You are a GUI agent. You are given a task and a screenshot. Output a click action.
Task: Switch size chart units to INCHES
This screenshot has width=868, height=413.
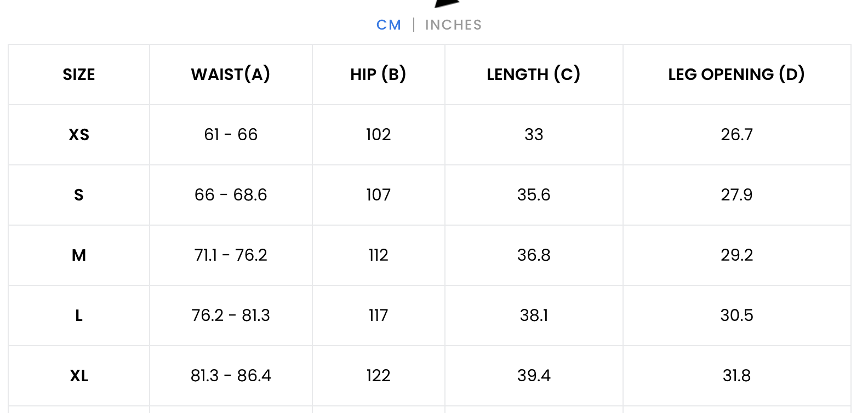(453, 25)
